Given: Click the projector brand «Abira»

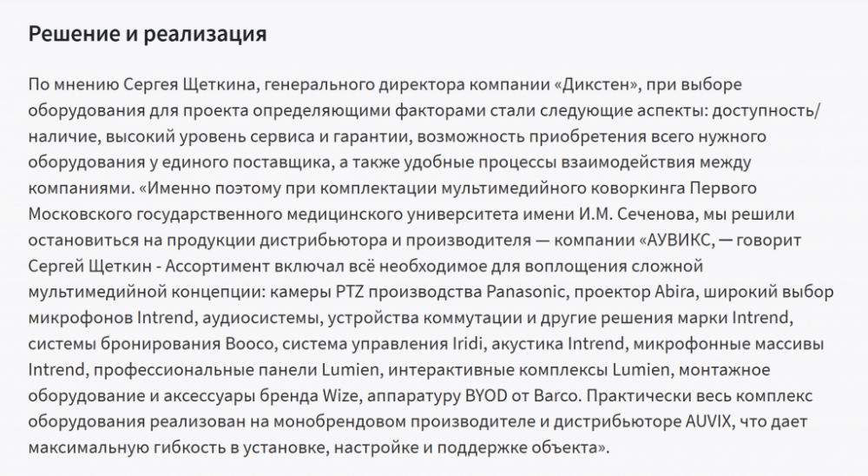Looking at the screenshot, I should point(674,292).
